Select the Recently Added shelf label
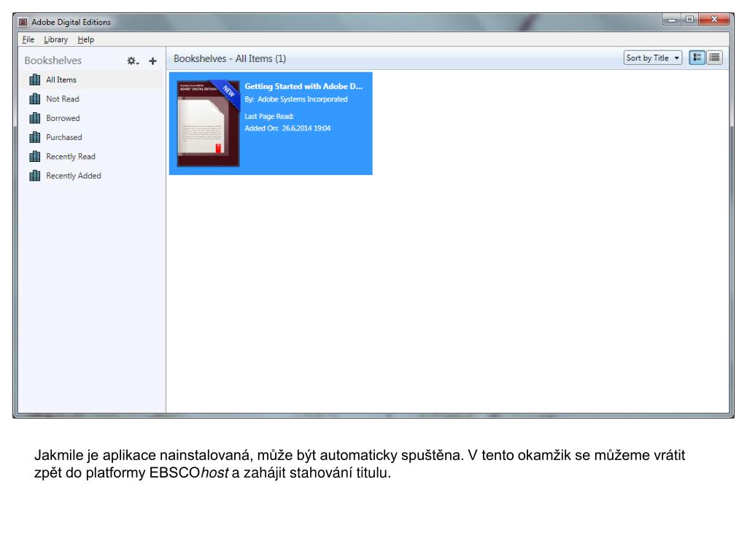Image resolution: width=747 pixels, height=560 pixels. (74, 175)
